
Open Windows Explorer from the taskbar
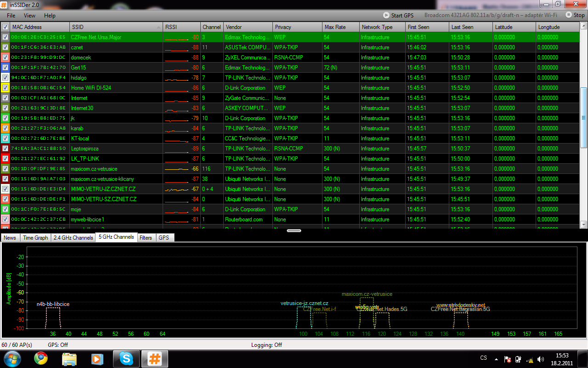(x=69, y=358)
